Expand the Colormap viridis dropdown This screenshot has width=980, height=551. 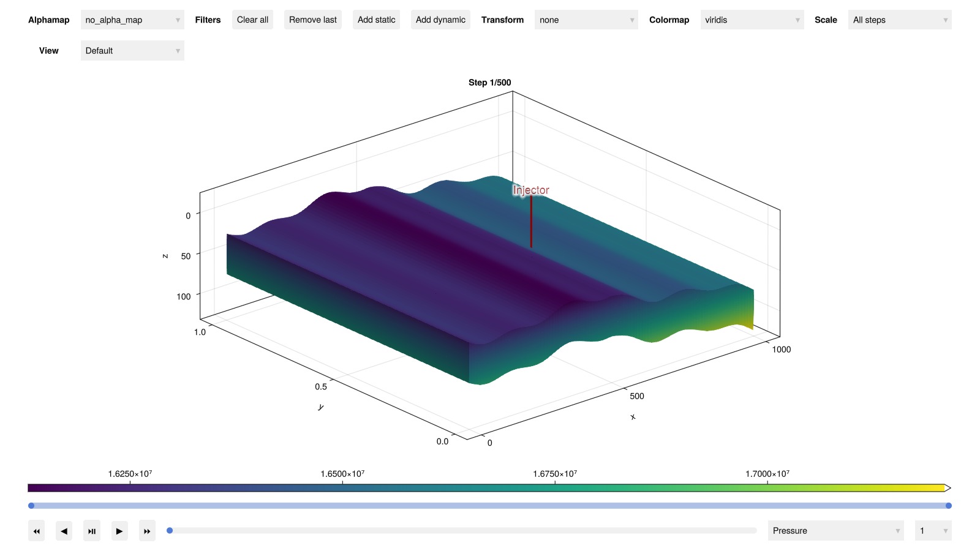pos(752,20)
